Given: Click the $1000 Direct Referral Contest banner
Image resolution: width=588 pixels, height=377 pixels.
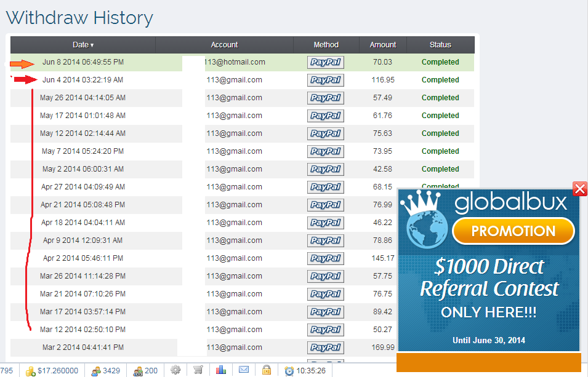Looking at the screenshot, I should pyautogui.click(x=489, y=278).
